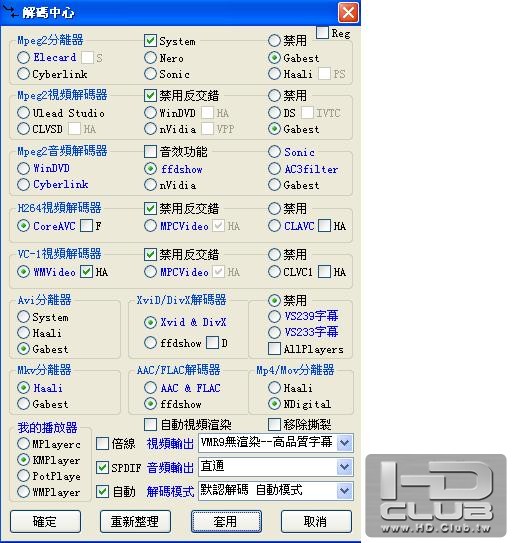The height and width of the screenshot is (543, 512).
Task: Click the 套用 apply button
Action: pos(226,521)
